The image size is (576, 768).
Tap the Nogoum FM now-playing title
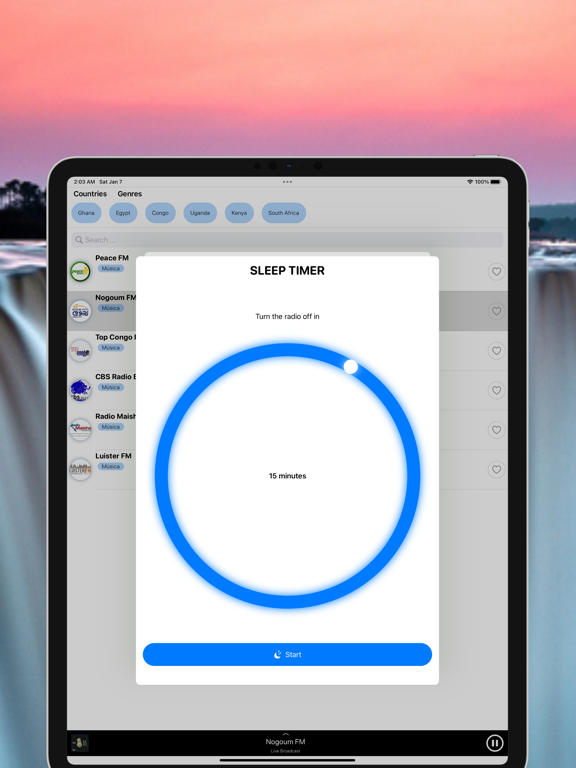pos(286,742)
